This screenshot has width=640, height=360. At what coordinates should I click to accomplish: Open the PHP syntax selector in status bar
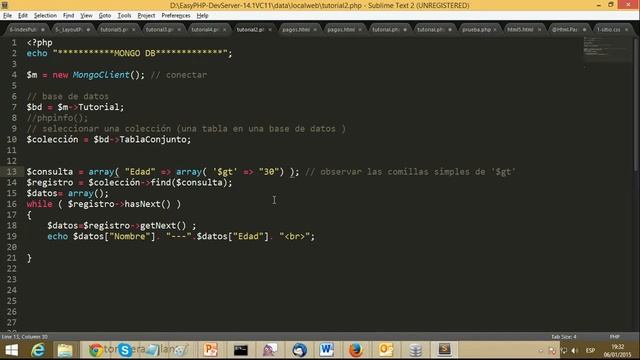click(x=615, y=337)
